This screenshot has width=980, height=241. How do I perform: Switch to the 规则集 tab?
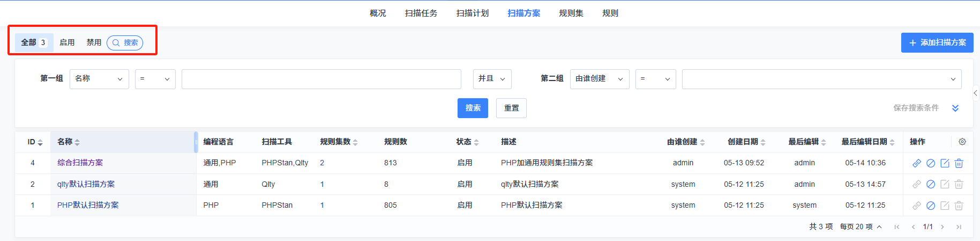tap(571, 13)
